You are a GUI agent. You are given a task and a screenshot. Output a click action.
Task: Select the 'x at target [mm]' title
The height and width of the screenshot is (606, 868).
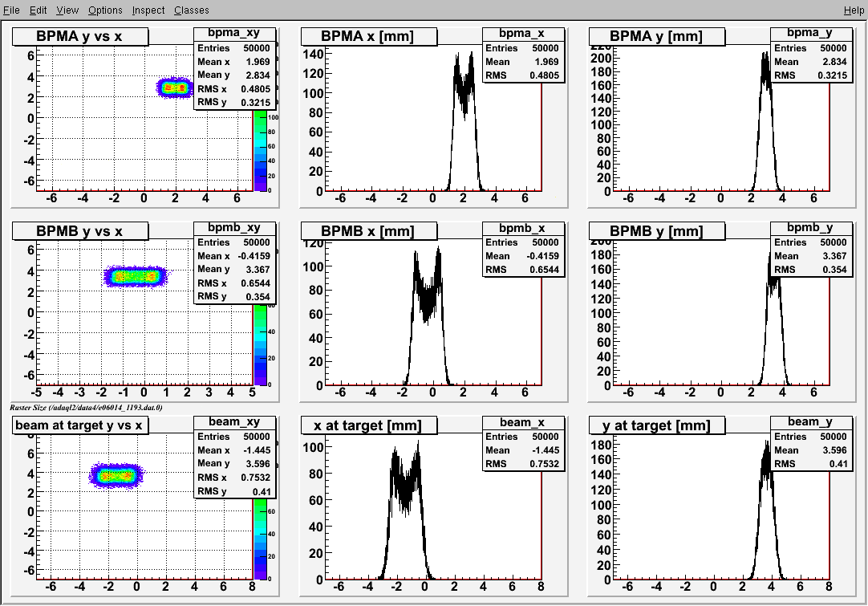click(x=369, y=425)
